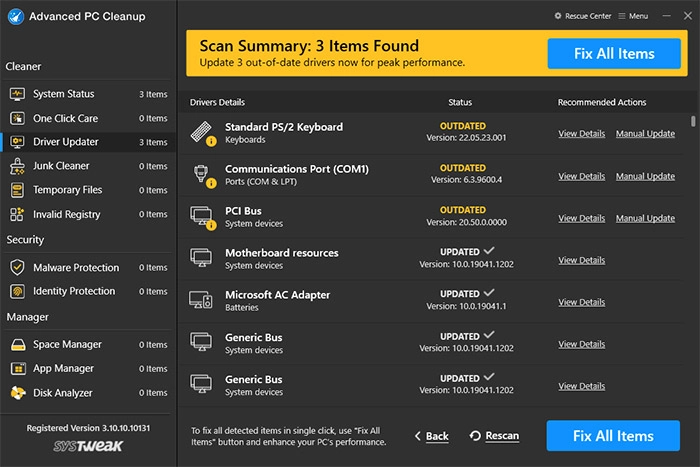Screen dimensions: 700x467
Task: Click Fix All Items in yellow banner
Action: pos(614,54)
